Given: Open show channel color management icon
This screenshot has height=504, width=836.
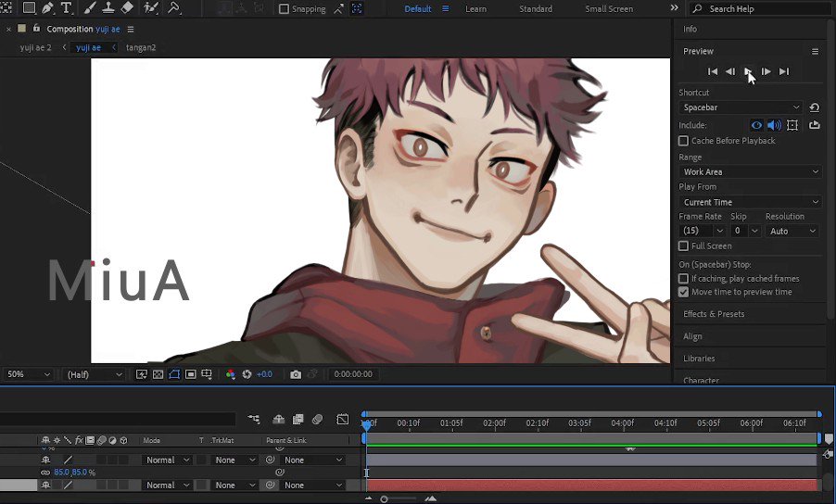Looking at the screenshot, I should tap(231, 374).
